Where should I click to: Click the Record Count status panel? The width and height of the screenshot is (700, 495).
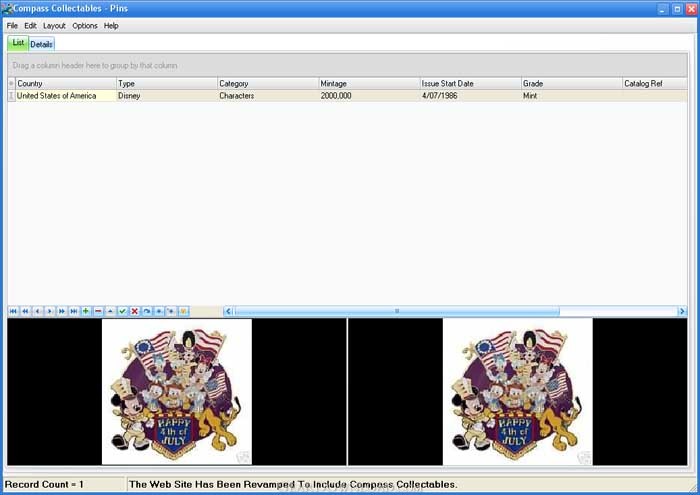(x=63, y=484)
